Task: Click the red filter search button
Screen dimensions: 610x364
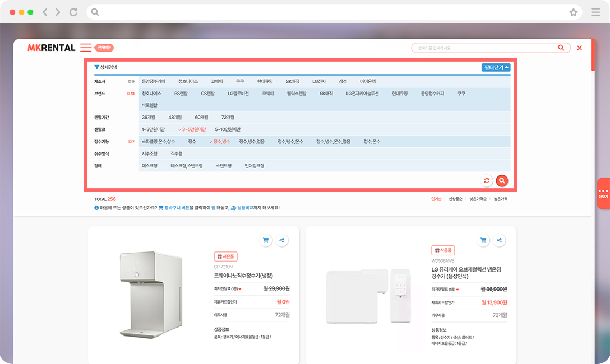Action: [x=502, y=180]
